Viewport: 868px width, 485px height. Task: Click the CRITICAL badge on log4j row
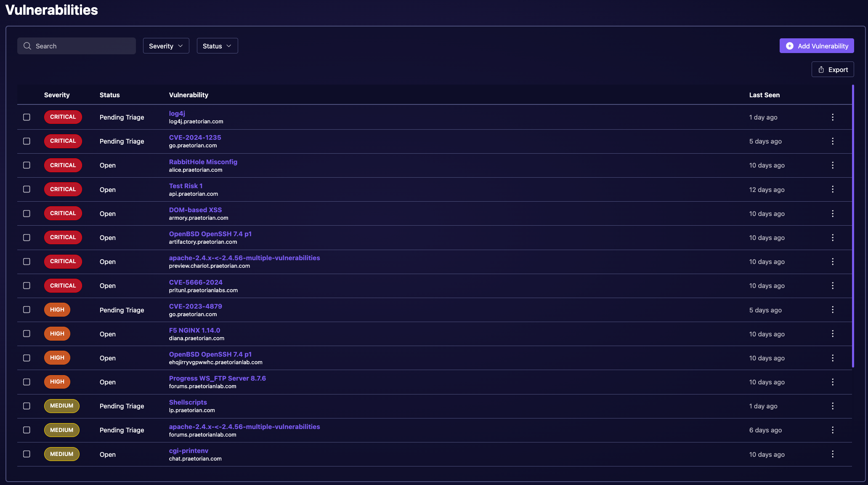point(63,117)
